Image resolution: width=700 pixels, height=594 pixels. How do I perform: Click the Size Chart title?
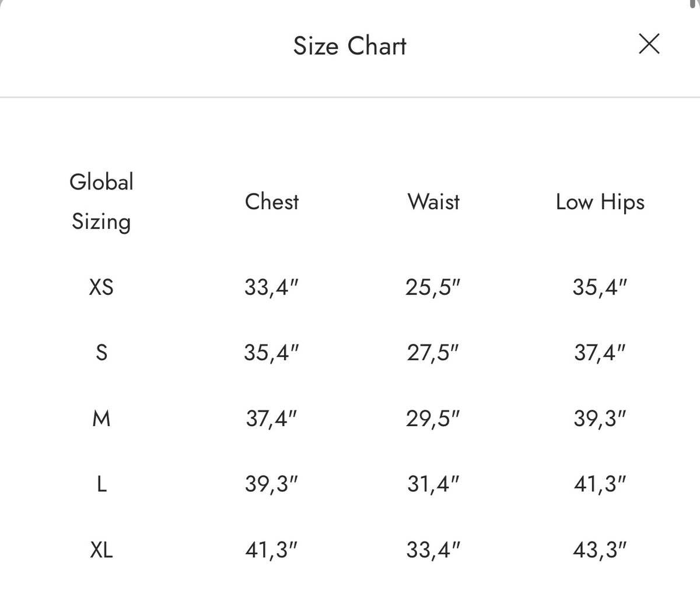click(349, 46)
